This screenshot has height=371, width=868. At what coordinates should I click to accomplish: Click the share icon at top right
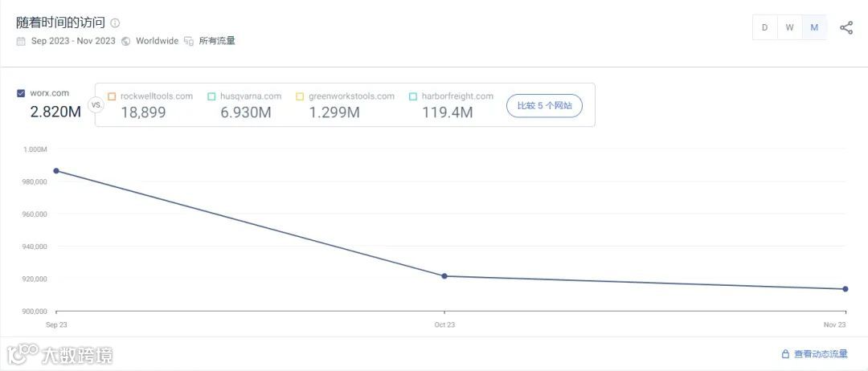tap(845, 27)
